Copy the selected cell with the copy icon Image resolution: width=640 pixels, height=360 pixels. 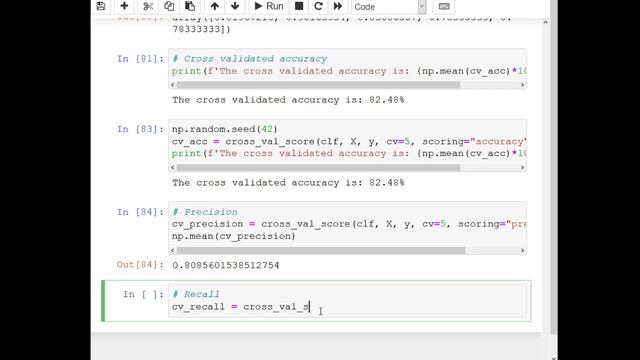click(169, 6)
